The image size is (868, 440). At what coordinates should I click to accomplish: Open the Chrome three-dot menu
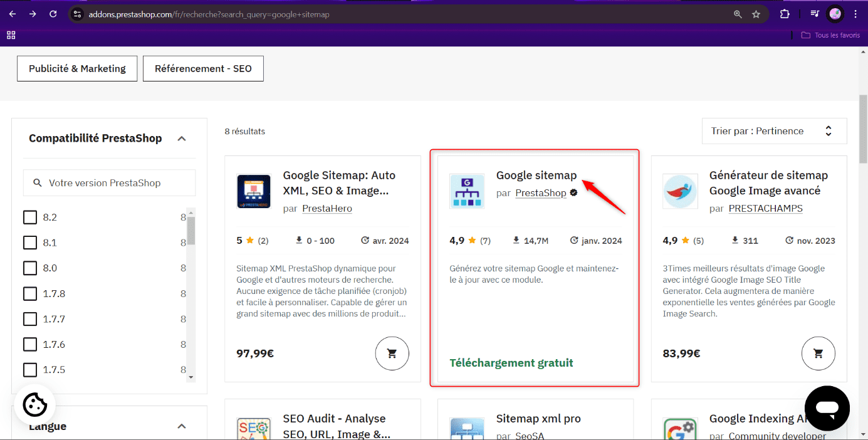855,14
